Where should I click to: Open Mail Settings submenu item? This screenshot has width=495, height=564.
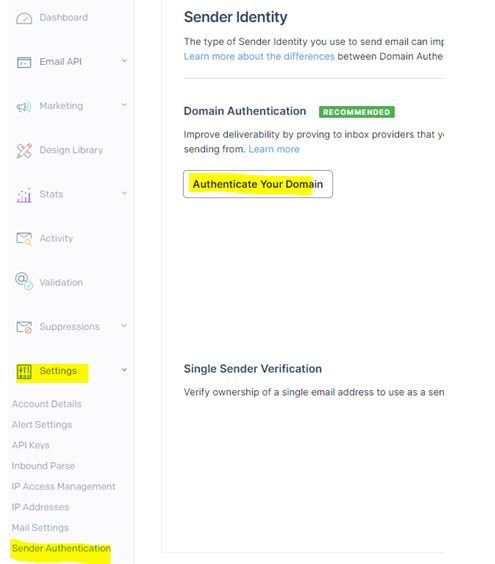coord(40,528)
